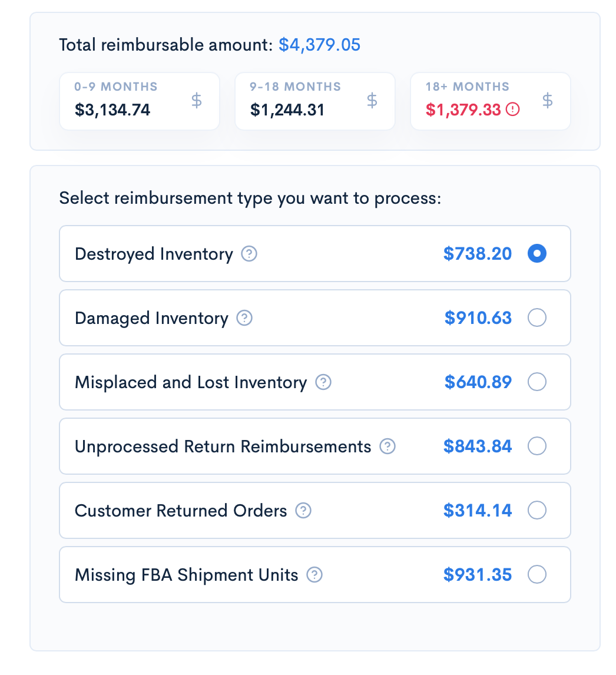This screenshot has height=675, width=616.
Task: Select the 18+ months card
Action: [x=490, y=101]
